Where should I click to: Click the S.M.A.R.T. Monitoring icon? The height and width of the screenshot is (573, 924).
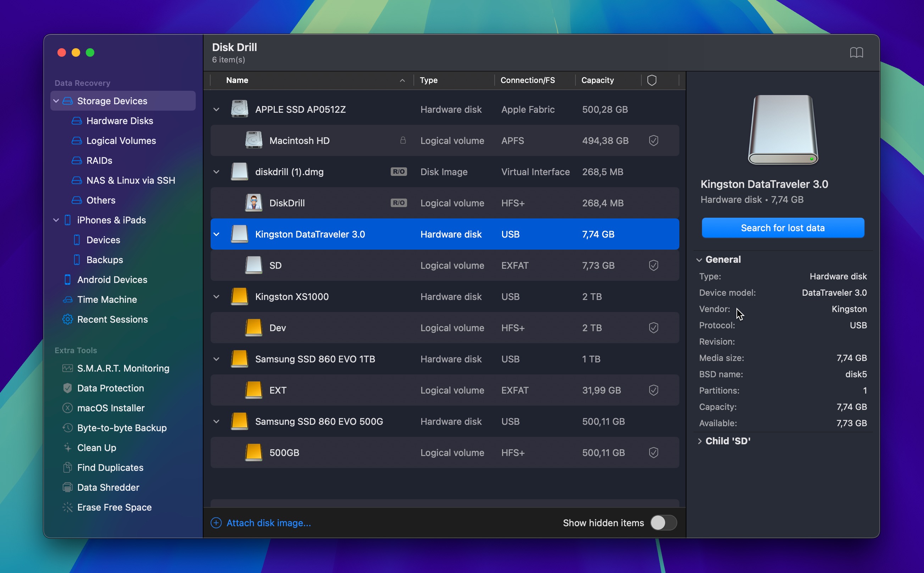(67, 368)
